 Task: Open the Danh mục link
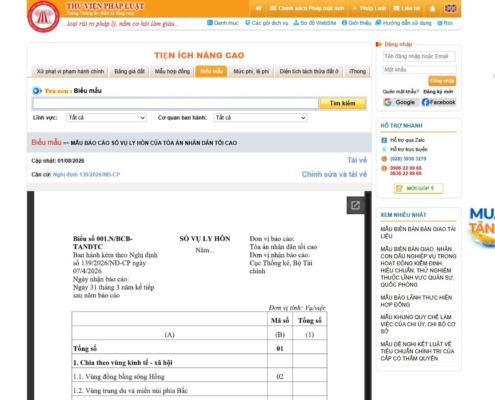pyautogui.click(x=223, y=23)
